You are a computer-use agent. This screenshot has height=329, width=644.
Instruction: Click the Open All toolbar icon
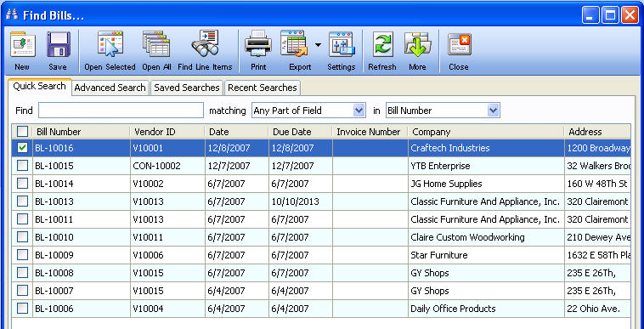[156, 43]
